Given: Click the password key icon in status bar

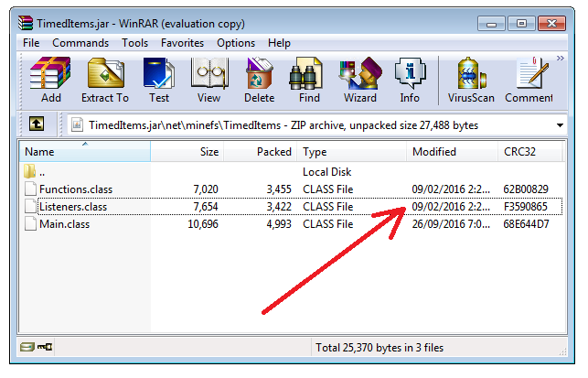Looking at the screenshot, I should 45,347.
